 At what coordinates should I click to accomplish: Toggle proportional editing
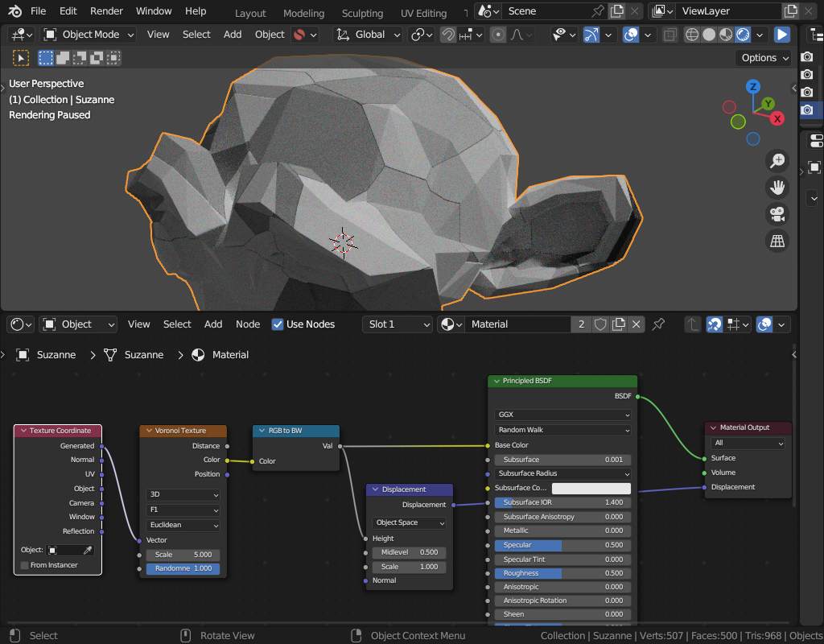coord(497,35)
